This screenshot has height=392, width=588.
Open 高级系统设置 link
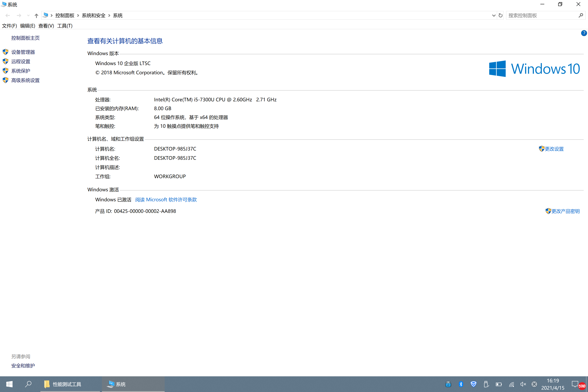click(25, 80)
